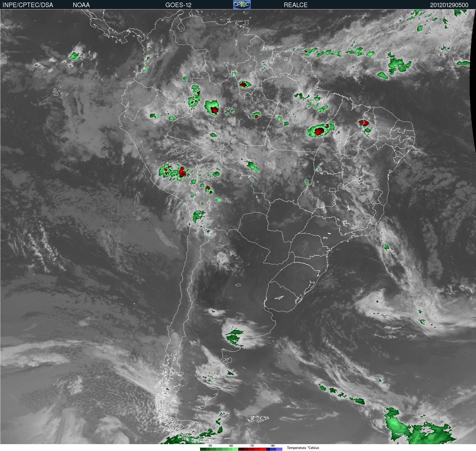Click the blue segment of color bar
Screen dimensions: 476x451
point(274,449)
